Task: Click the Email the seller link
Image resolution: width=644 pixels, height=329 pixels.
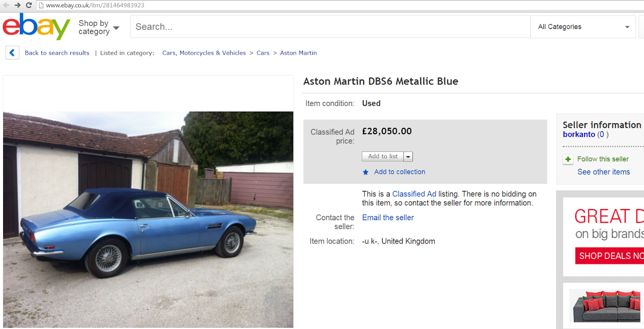Action: tap(388, 218)
